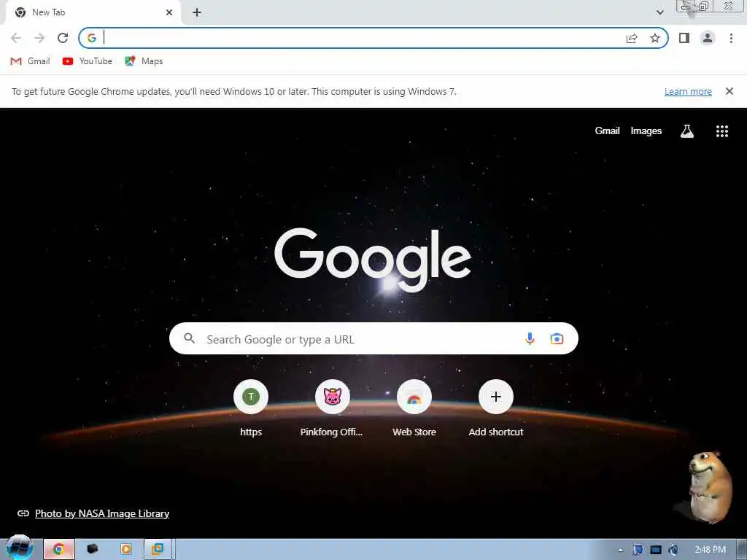Viewport: 747px width, 560px height.
Task: Open the Search Labs flask icon
Action: coord(687,131)
